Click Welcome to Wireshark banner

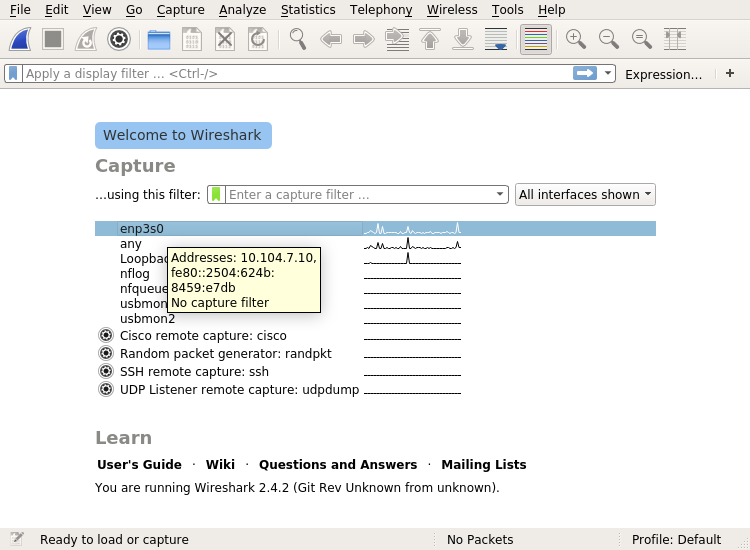coord(183,135)
